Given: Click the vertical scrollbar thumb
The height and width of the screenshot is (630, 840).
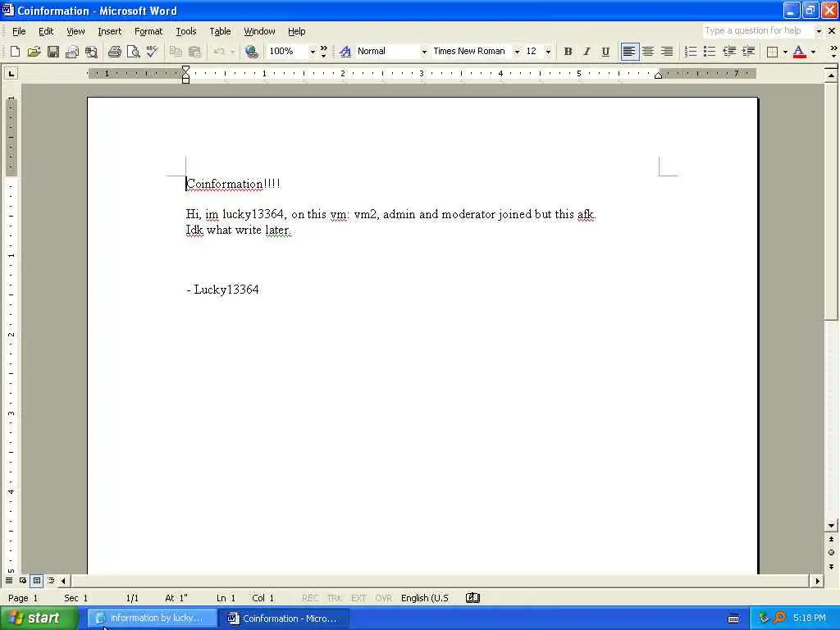Looking at the screenshot, I should tap(831, 200).
